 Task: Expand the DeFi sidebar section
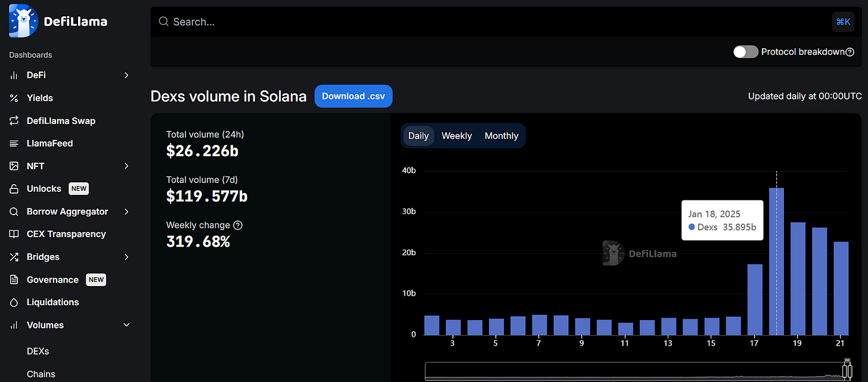click(x=126, y=75)
